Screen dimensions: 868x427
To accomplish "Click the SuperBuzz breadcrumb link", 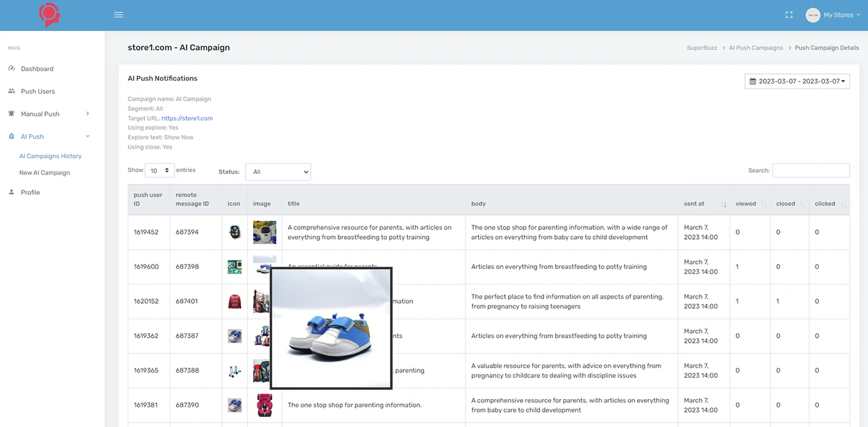I will [x=702, y=48].
